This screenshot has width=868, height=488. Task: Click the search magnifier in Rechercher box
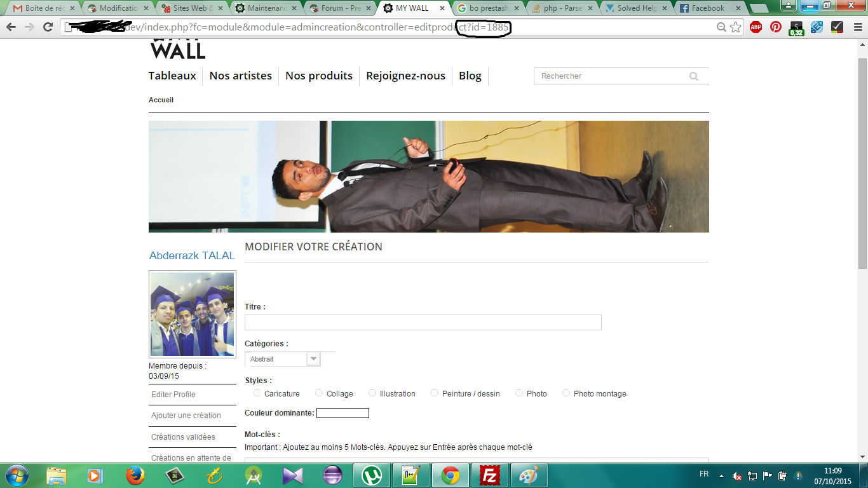(694, 76)
